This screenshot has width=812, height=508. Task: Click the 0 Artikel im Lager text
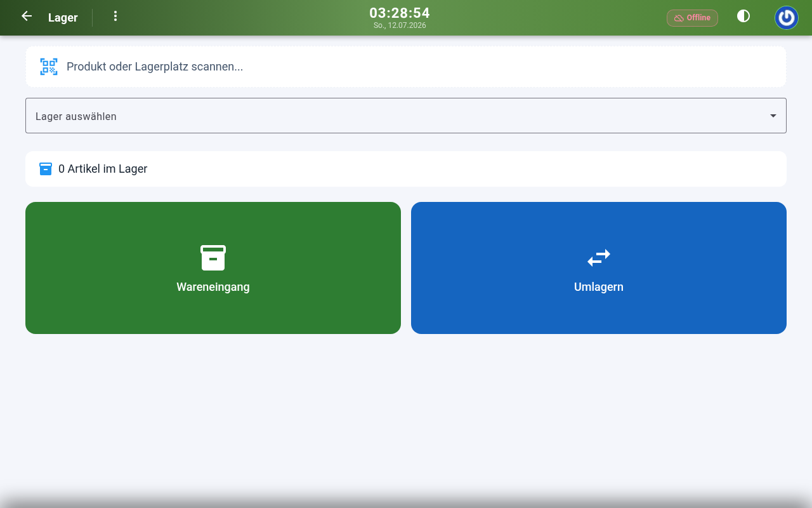103,169
